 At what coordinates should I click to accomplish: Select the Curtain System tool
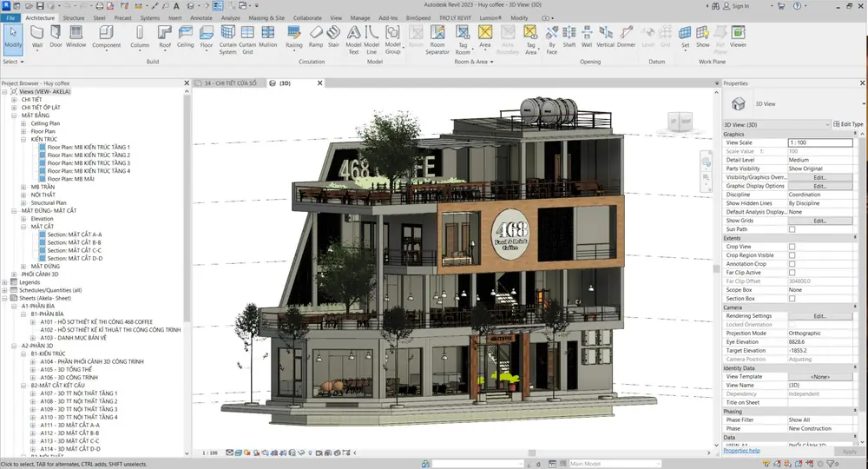227,40
